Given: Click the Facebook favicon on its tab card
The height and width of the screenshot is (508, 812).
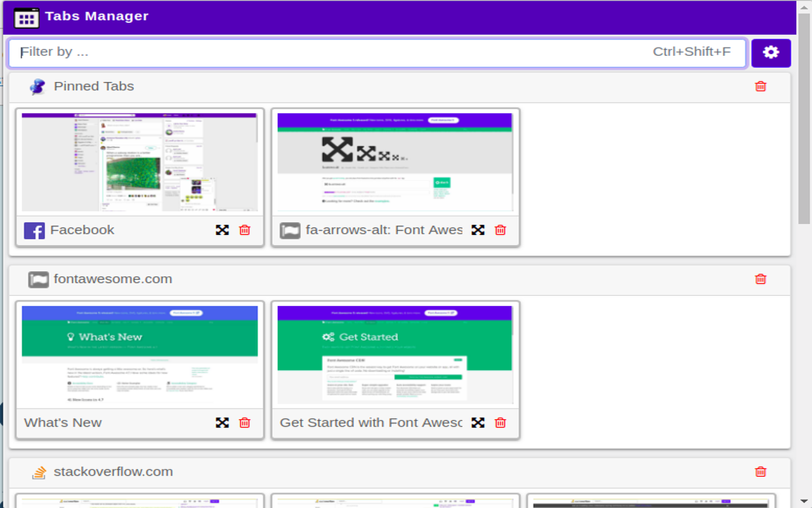Looking at the screenshot, I should (x=34, y=230).
